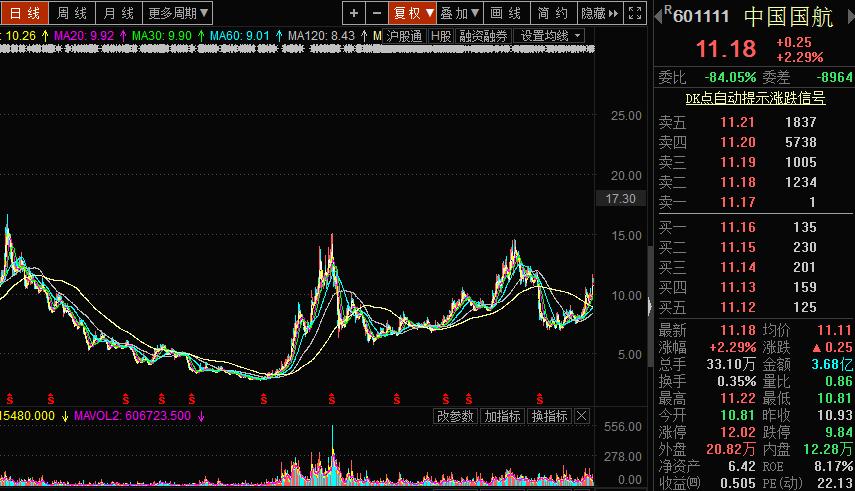The height and width of the screenshot is (491, 855).
Task: Click the PE(动) 22.13 value
Action: point(835,483)
